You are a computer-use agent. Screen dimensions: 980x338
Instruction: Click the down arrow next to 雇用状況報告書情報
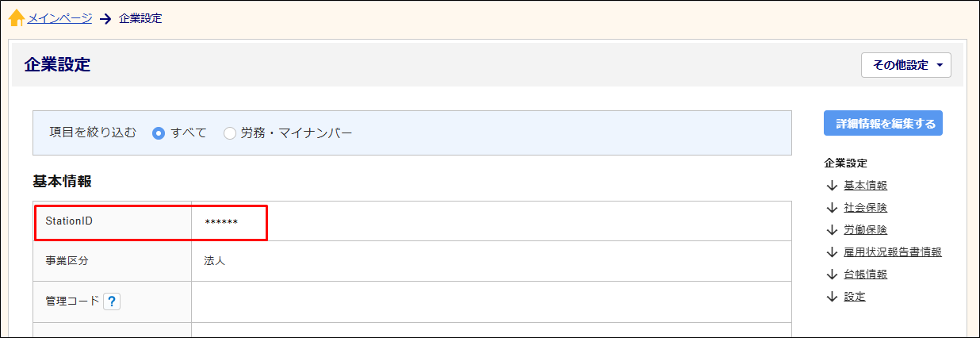pyautogui.click(x=832, y=252)
